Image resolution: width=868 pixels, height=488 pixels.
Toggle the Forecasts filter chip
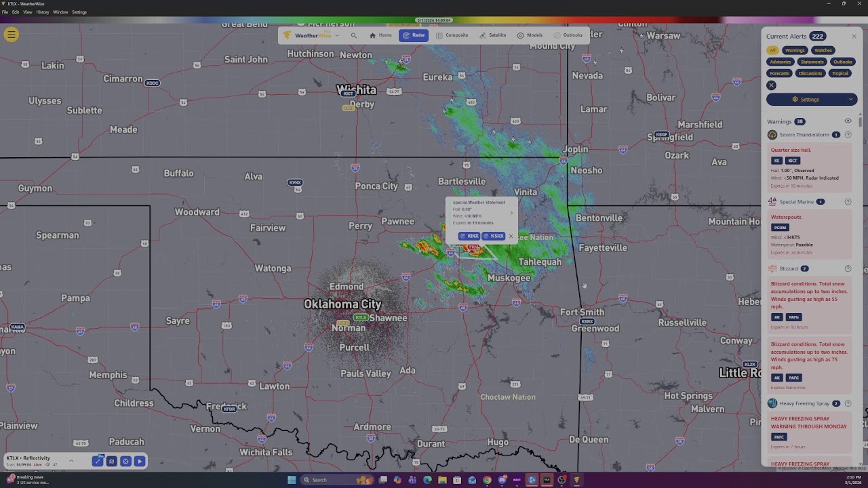tap(779, 73)
